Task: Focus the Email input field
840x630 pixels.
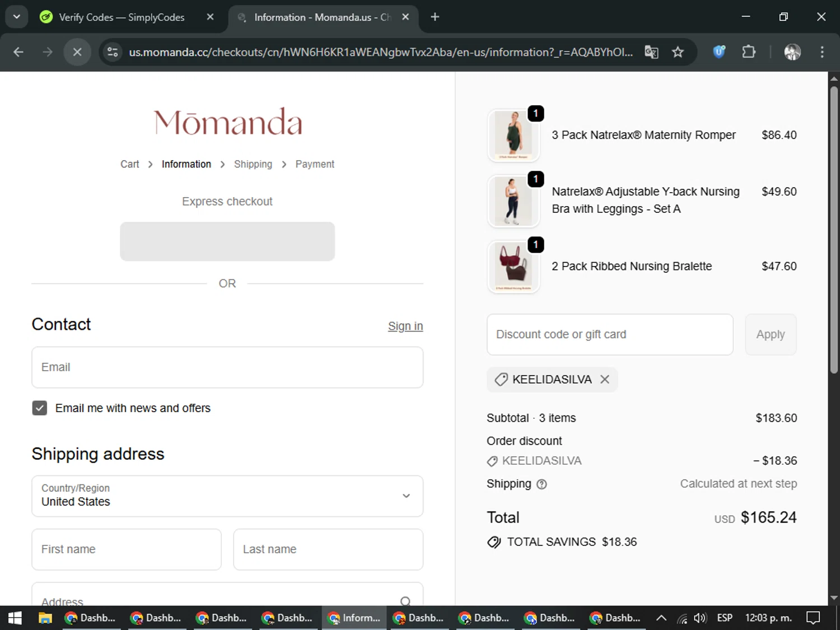Action: tap(227, 367)
